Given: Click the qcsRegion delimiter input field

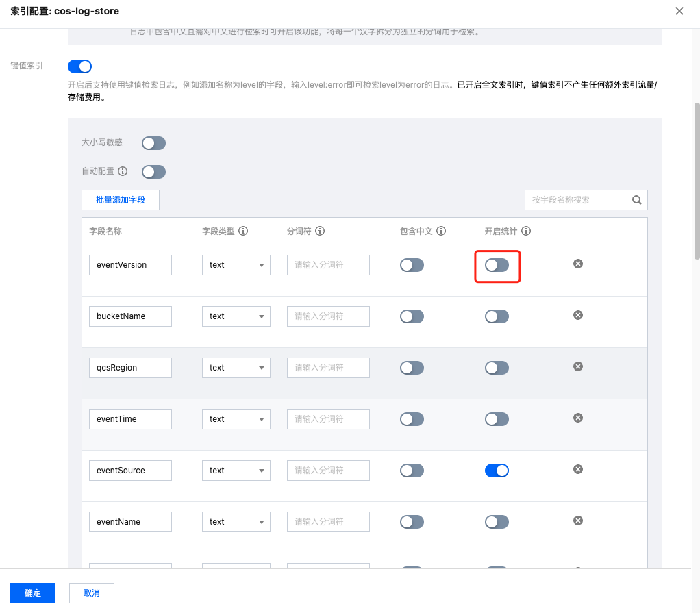Looking at the screenshot, I should tap(328, 368).
